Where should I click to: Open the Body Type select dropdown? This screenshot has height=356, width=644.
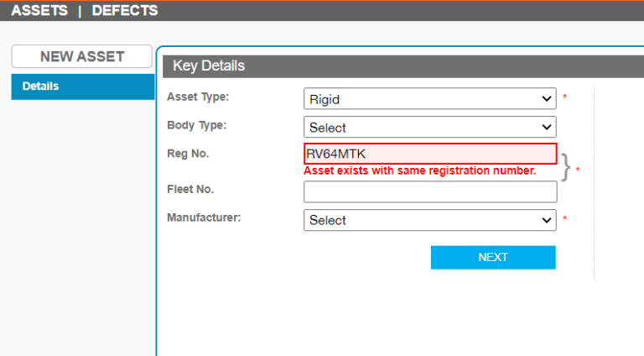(429, 128)
